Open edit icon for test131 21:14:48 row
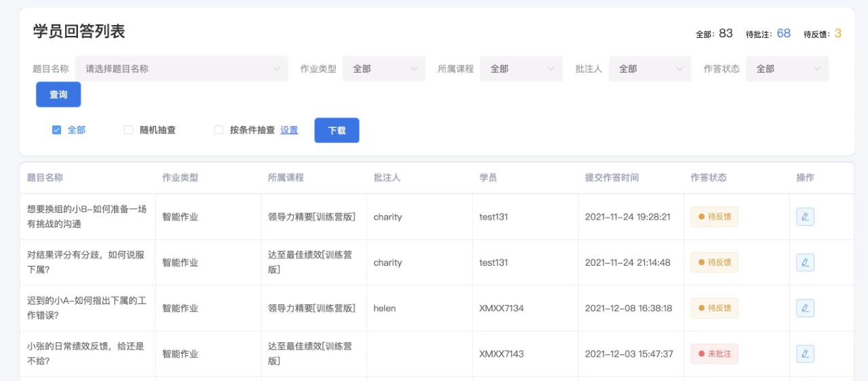The width and height of the screenshot is (868, 381). [x=805, y=262]
